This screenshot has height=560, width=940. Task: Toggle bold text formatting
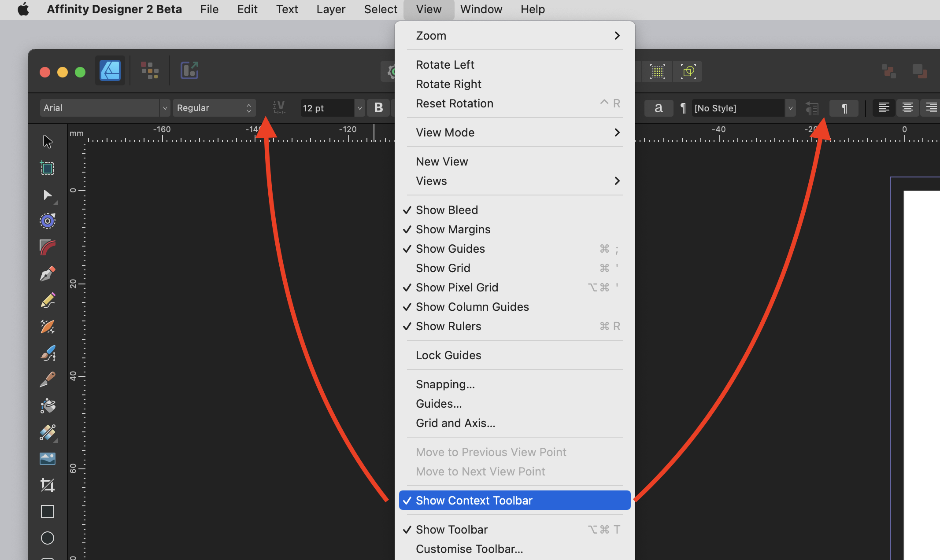click(378, 108)
